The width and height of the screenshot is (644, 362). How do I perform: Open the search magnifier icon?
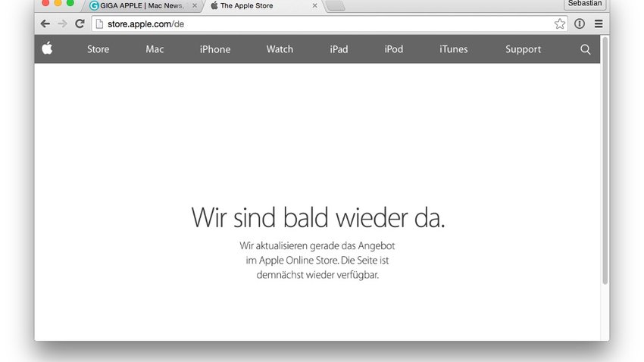(x=585, y=49)
